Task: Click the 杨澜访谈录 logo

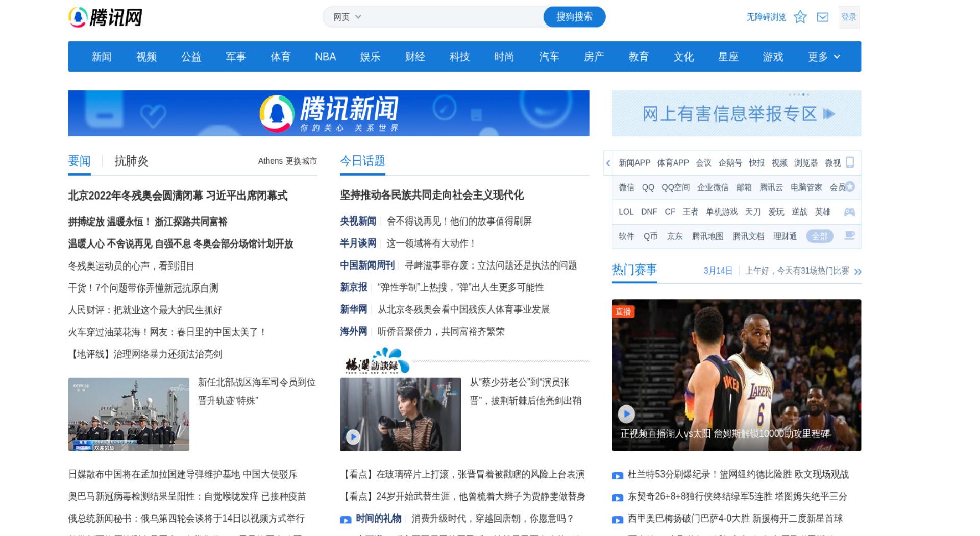Action: 377,361
